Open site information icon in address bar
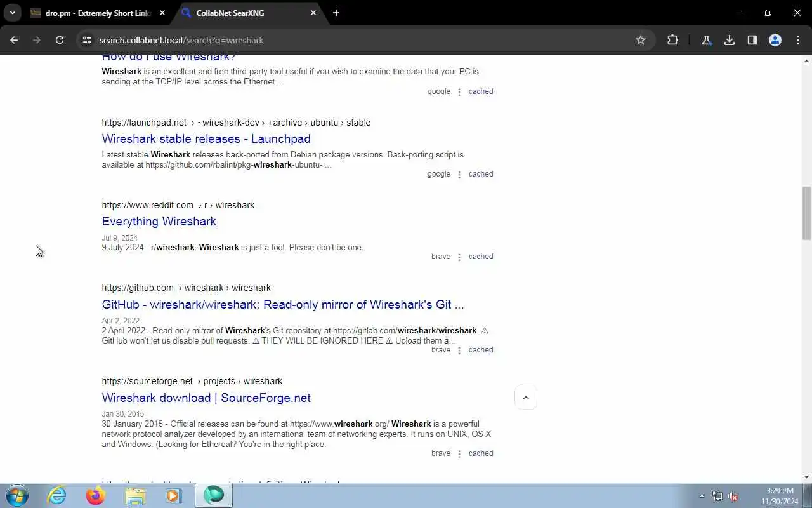This screenshot has width=812, height=508. (x=87, y=40)
